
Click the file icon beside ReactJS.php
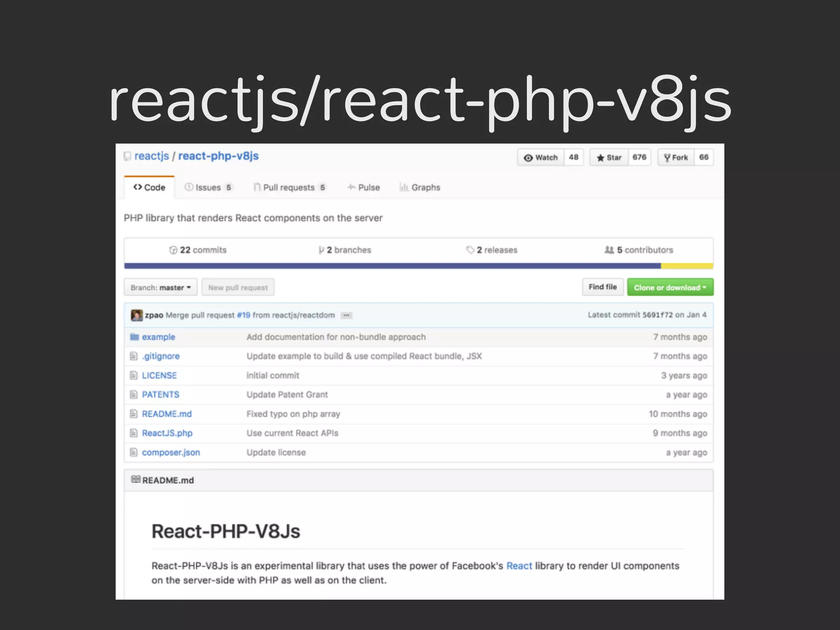pyautogui.click(x=133, y=433)
